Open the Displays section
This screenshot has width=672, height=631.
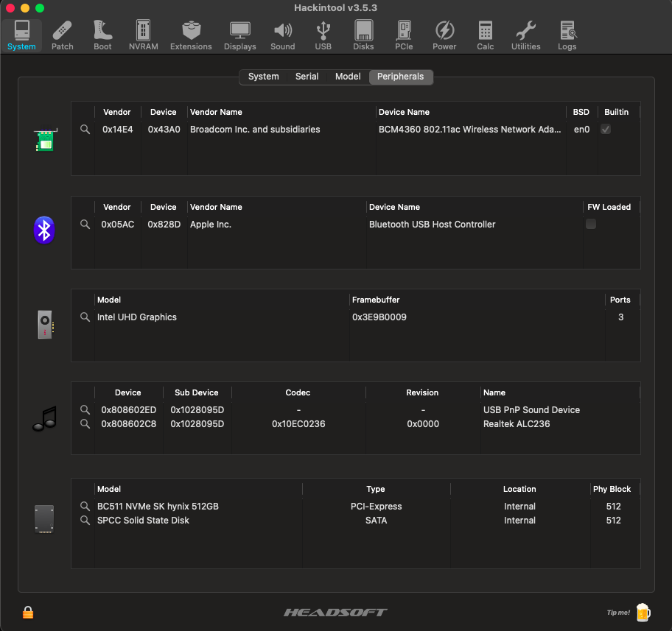coord(239,35)
